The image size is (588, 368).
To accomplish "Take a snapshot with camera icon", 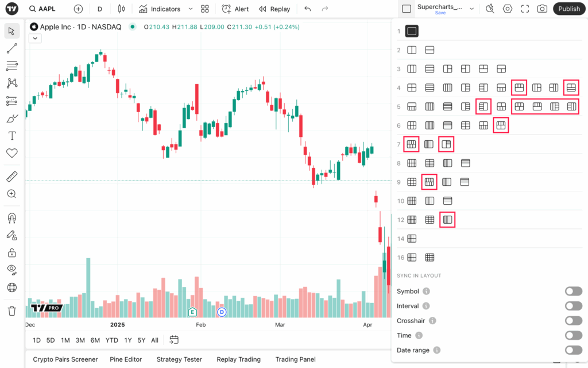I will [x=542, y=9].
